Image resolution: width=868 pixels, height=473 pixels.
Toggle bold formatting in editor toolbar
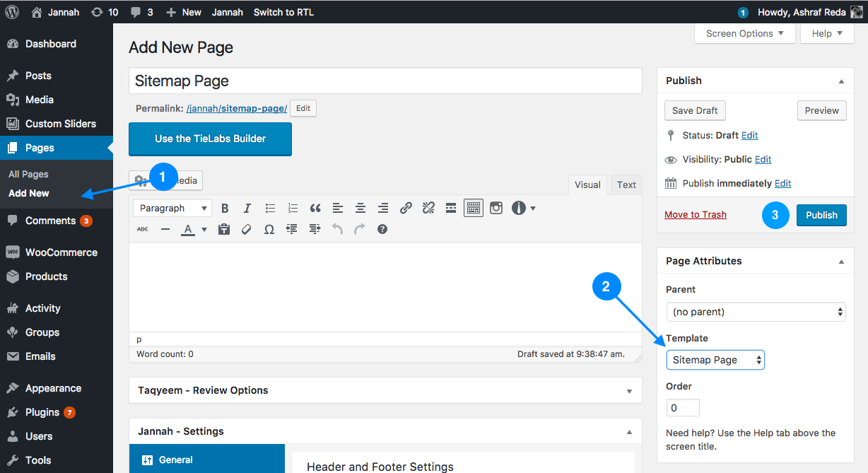(225, 208)
